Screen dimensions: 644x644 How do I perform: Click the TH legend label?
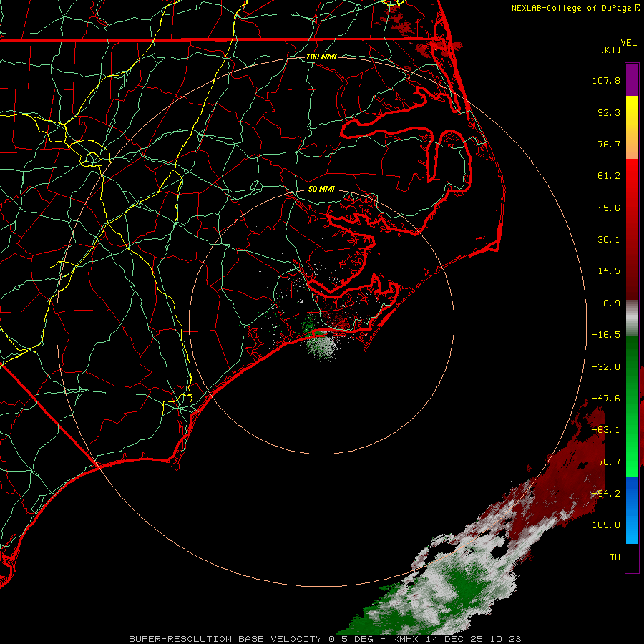click(615, 557)
